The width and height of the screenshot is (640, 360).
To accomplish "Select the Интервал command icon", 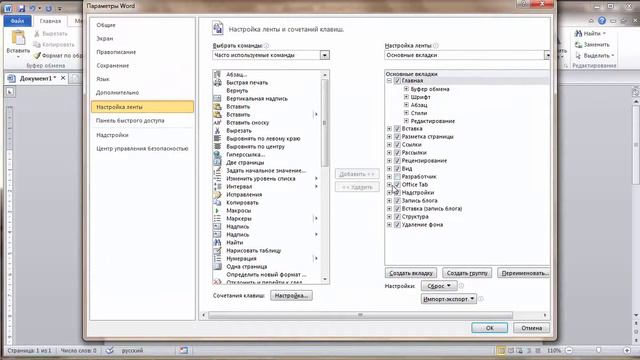I will coord(217,187).
